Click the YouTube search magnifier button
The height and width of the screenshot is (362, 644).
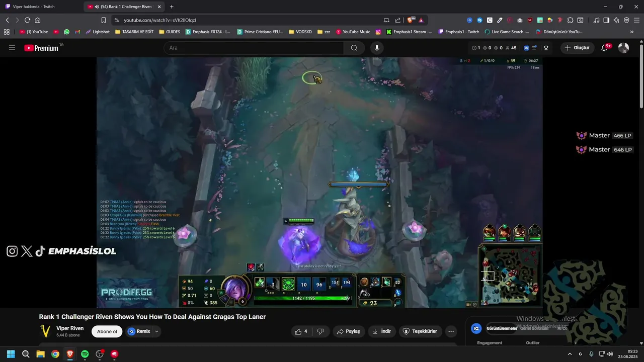354,48
